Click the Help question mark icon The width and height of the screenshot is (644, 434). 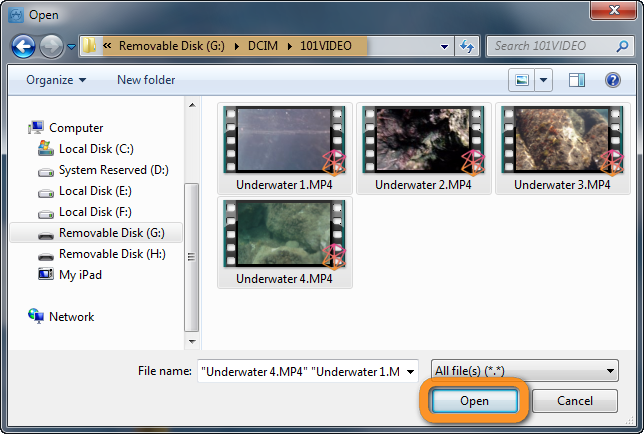tap(612, 80)
